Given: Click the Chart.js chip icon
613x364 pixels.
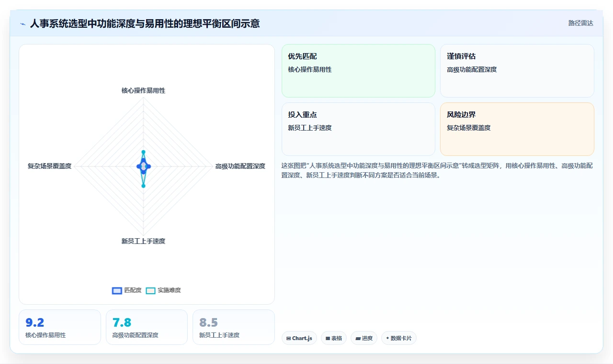Looking at the screenshot, I should [289, 338].
